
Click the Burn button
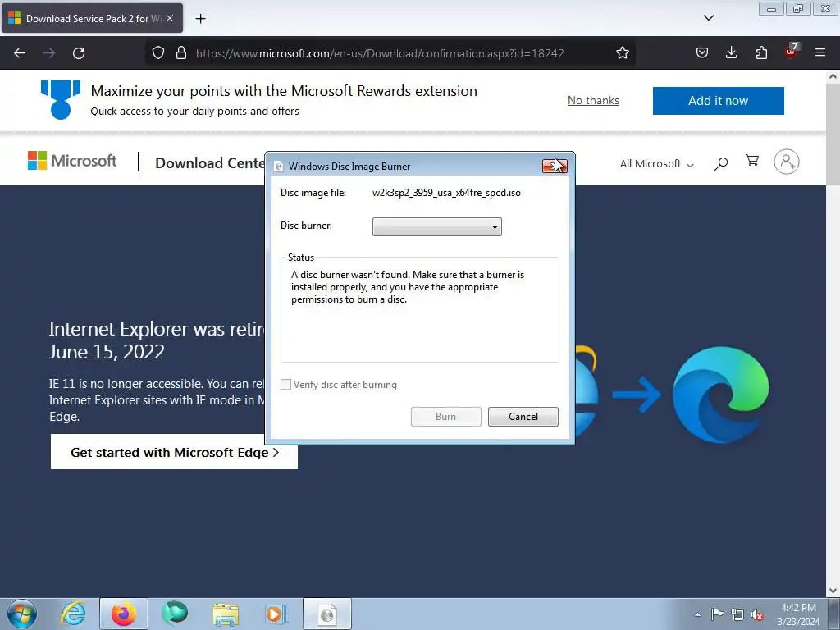pos(445,416)
